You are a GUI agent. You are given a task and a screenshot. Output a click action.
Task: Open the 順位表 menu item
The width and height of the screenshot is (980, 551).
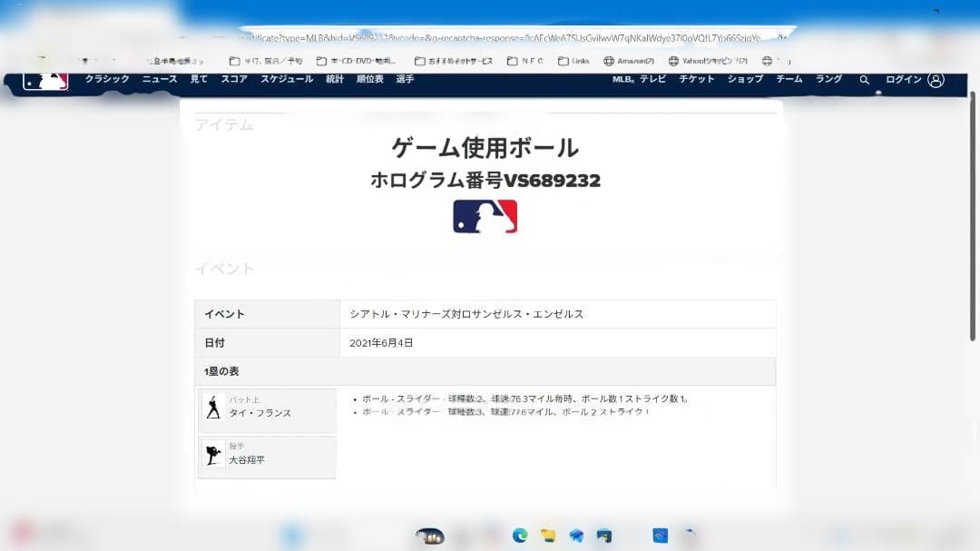(370, 79)
